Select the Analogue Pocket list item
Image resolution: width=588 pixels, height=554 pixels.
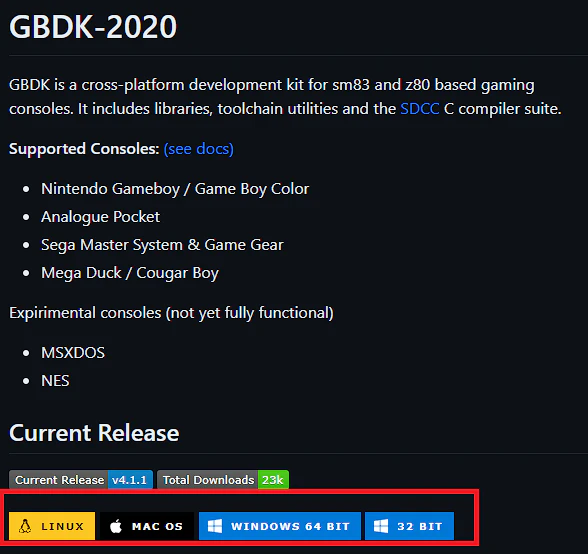100,217
